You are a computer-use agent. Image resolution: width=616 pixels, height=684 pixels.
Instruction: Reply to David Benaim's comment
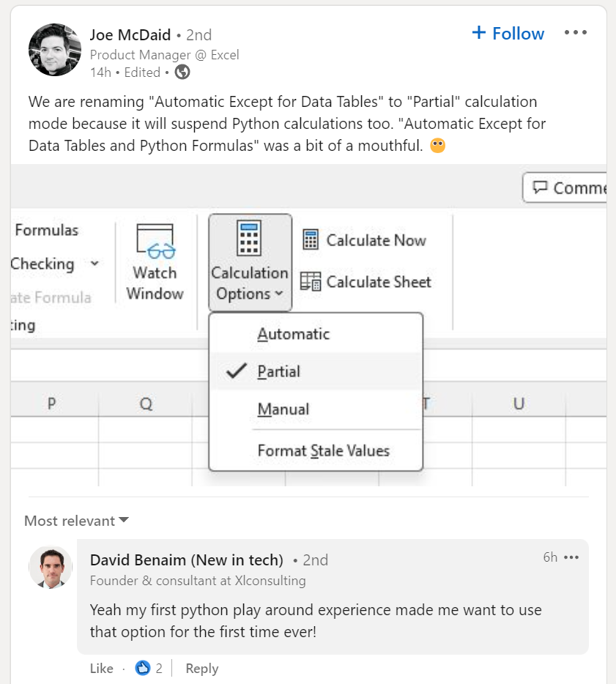pyautogui.click(x=201, y=668)
